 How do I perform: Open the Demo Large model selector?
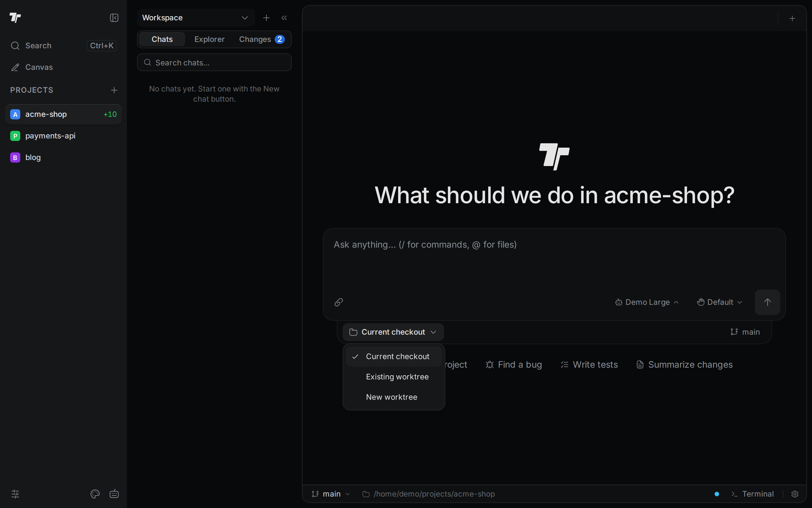[647, 302]
